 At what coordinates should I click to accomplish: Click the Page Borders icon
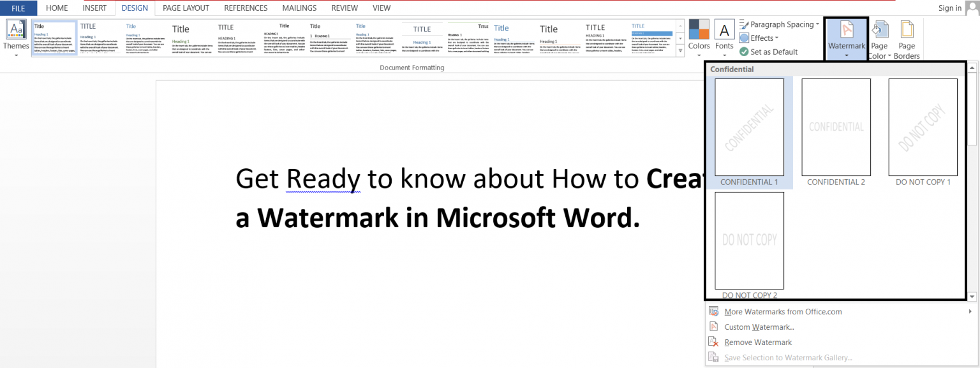(x=907, y=36)
